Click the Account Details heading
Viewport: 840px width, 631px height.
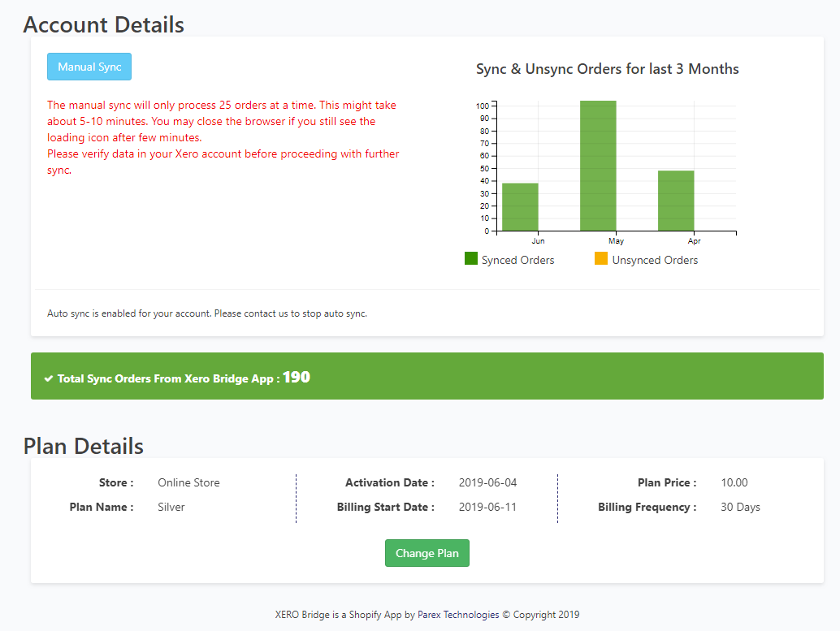[104, 24]
